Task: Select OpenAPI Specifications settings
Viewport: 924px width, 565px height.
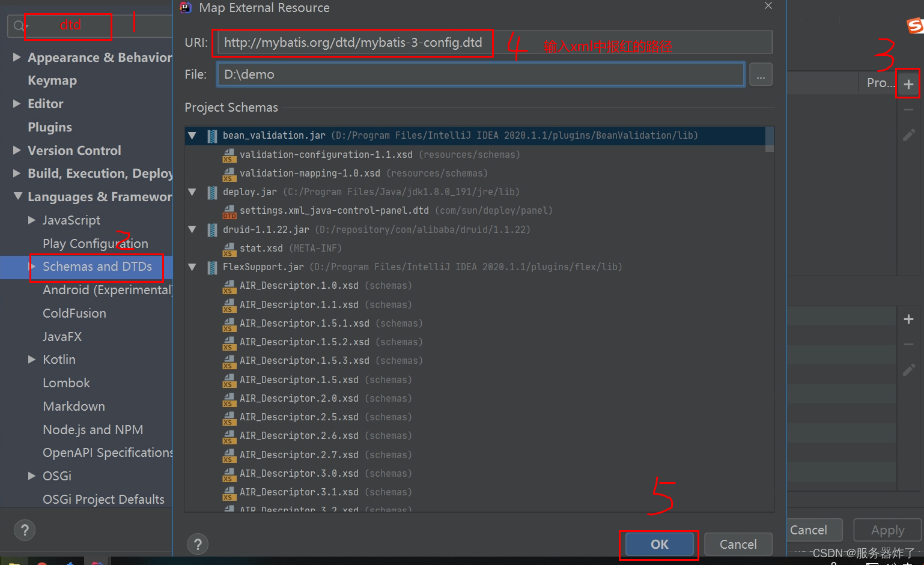Action: (108, 453)
